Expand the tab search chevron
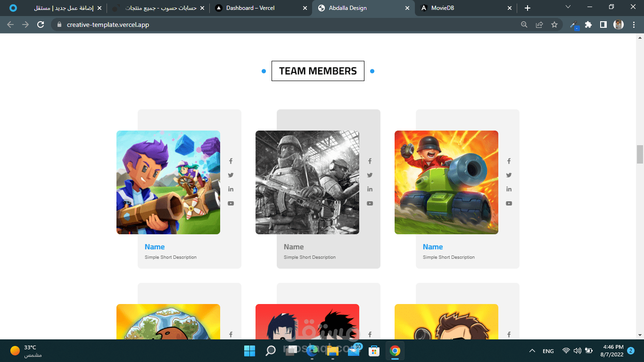644x362 pixels. click(x=568, y=7)
